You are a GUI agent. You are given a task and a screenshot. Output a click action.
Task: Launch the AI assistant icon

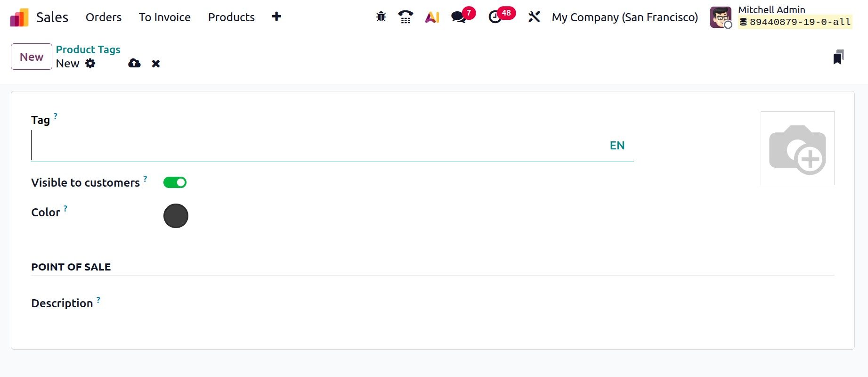432,17
